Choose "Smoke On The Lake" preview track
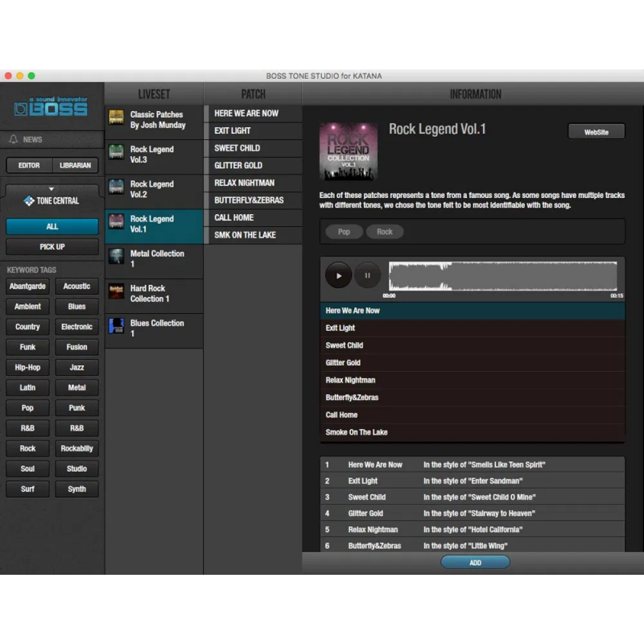The height and width of the screenshot is (644, 644). click(x=473, y=432)
